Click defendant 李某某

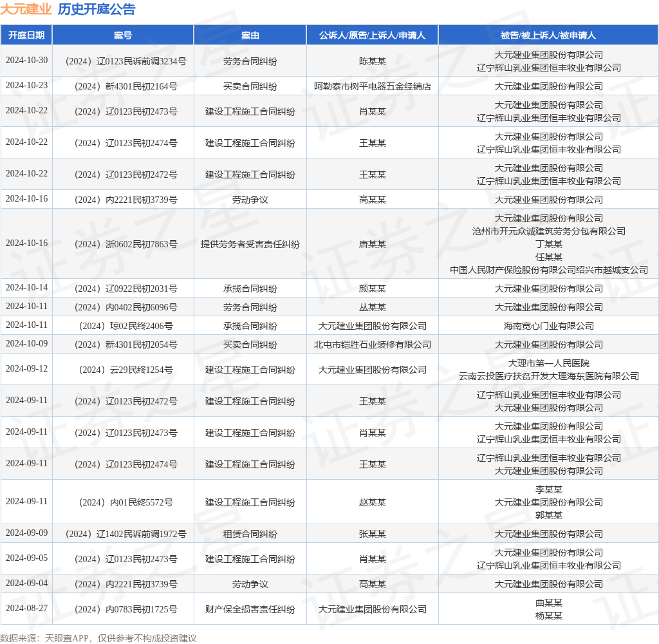548,489
